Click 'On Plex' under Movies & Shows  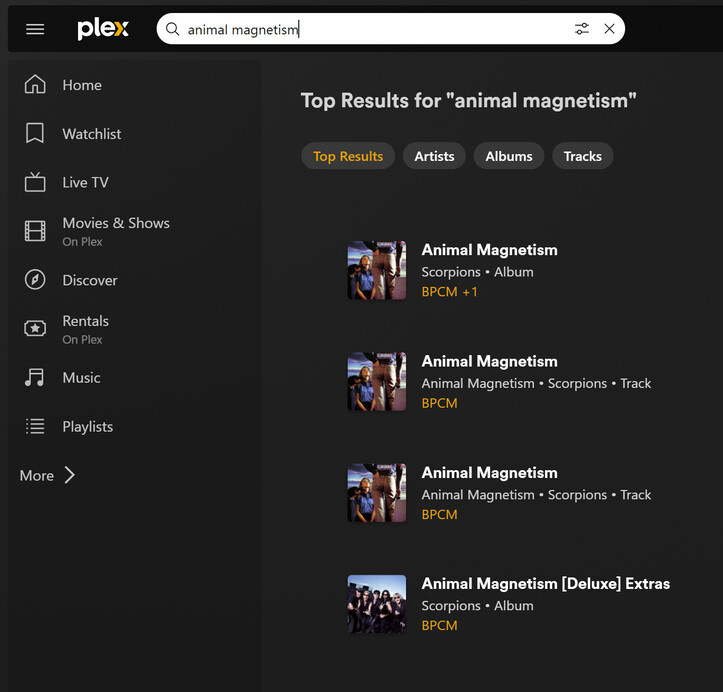82,242
